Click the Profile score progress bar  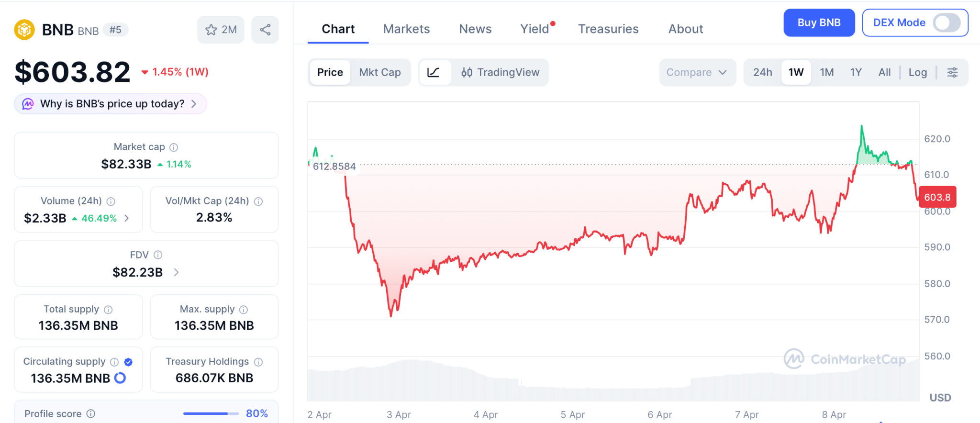pos(211,413)
